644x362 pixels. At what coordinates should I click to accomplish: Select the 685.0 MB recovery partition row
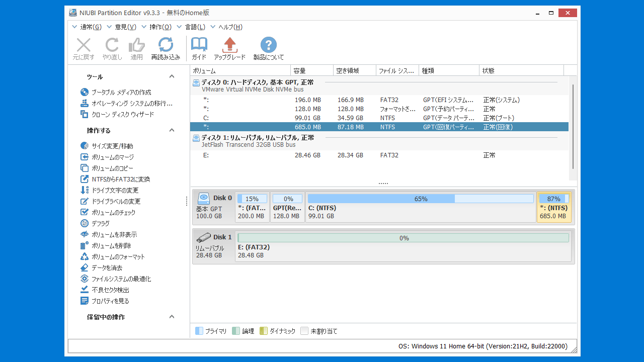(379, 127)
